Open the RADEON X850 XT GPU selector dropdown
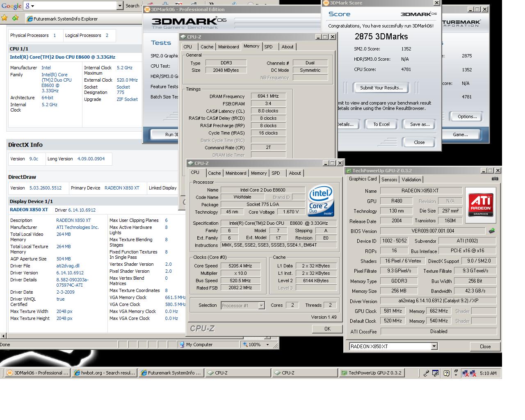 434,347
